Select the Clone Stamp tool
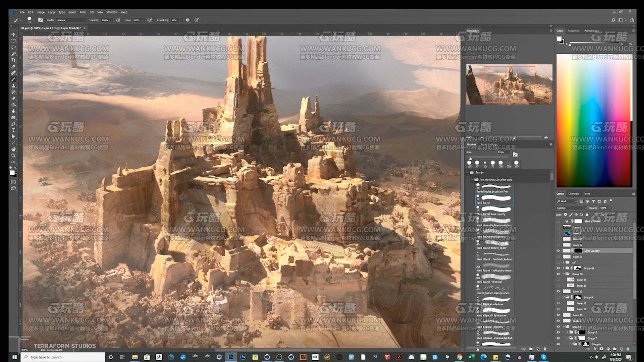 point(13,85)
